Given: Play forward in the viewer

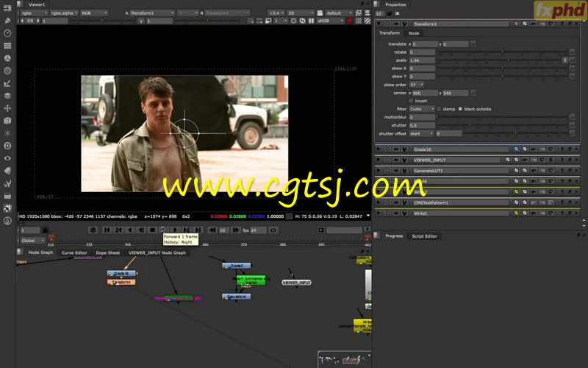Looking at the screenshot, I should coord(175,230).
